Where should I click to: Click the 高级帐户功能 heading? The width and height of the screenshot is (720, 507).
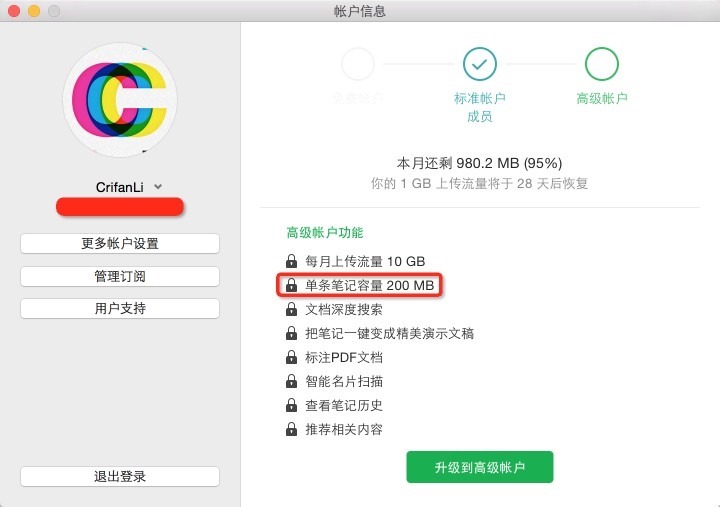click(x=325, y=233)
